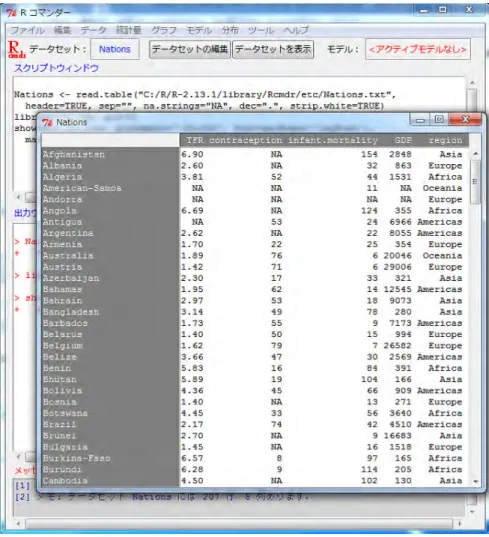Select the Afghanistan row label

point(74,154)
